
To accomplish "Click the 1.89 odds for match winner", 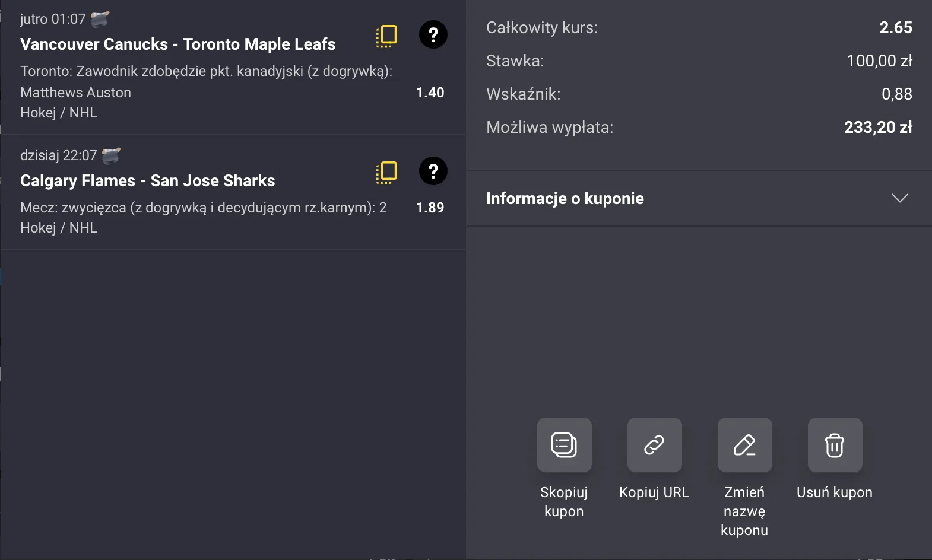I will click(x=430, y=208).
